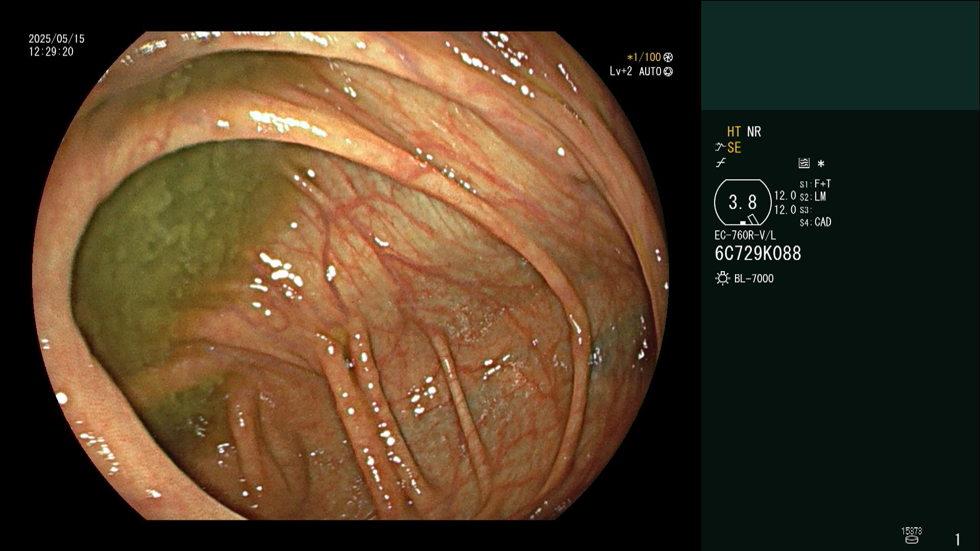Click the NR noise reduction indicator
Screen dimensions: 980x551
754,132
